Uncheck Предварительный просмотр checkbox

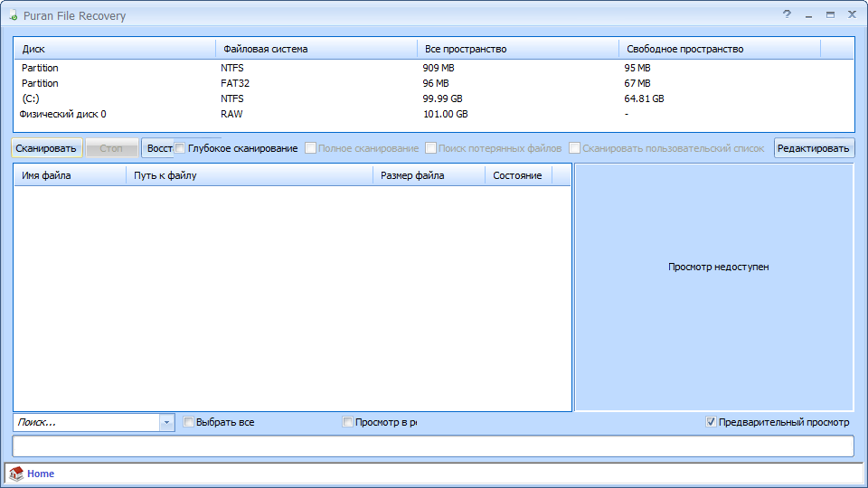click(x=711, y=422)
